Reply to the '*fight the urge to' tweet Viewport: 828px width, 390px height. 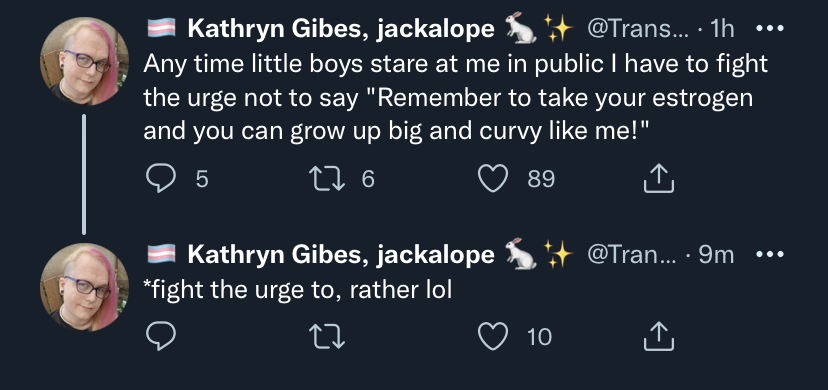pos(161,336)
